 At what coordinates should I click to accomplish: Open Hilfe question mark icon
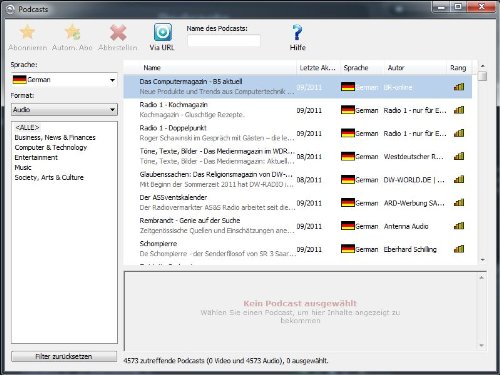[x=297, y=32]
